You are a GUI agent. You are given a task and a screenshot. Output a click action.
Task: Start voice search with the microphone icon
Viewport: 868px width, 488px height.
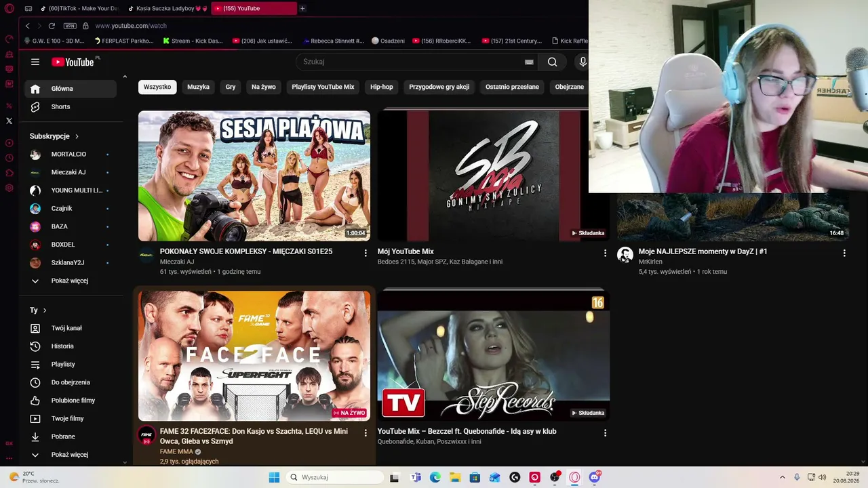tap(582, 62)
